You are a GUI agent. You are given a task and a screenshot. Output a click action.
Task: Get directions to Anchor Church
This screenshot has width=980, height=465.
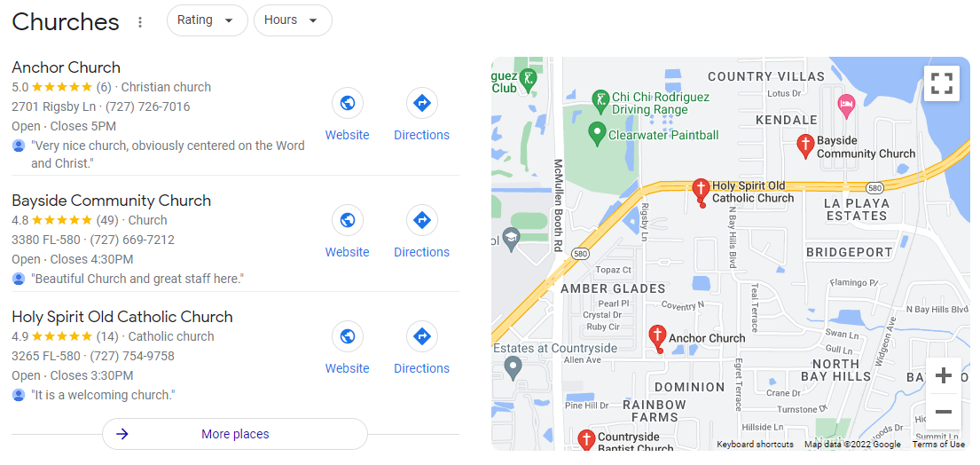click(x=422, y=103)
